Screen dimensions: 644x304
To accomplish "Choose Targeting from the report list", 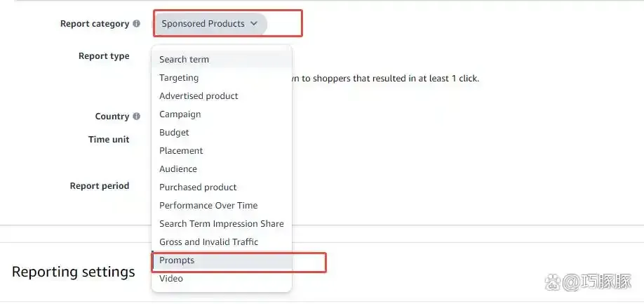I will coord(179,78).
